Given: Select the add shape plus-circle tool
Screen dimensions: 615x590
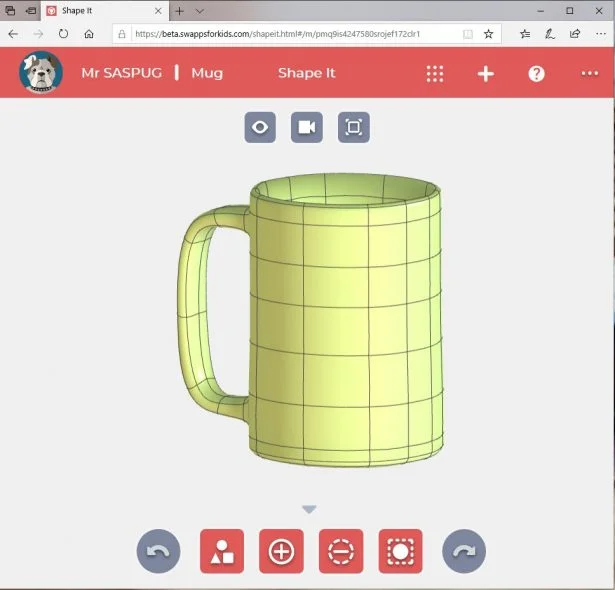Looking at the screenshot, I should point(281,551).
